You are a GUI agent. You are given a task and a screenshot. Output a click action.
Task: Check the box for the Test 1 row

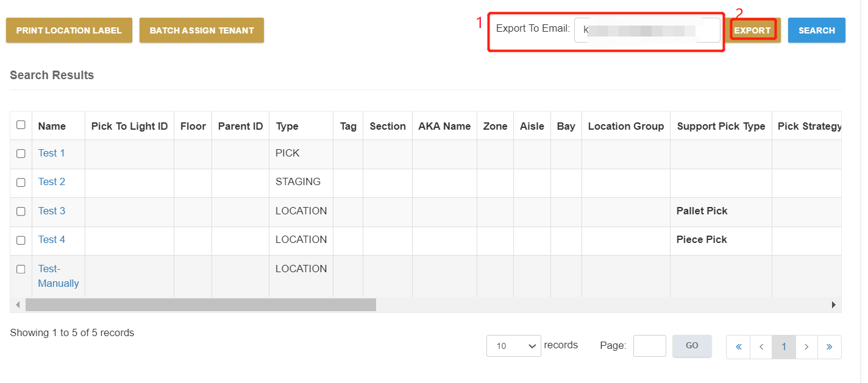[x=21, y=153]
